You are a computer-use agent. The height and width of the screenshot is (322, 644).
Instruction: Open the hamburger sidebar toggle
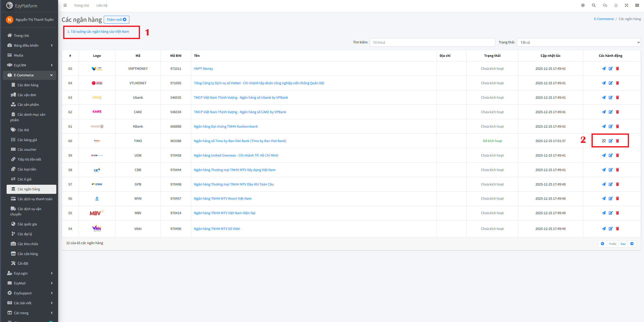[65, 5]
